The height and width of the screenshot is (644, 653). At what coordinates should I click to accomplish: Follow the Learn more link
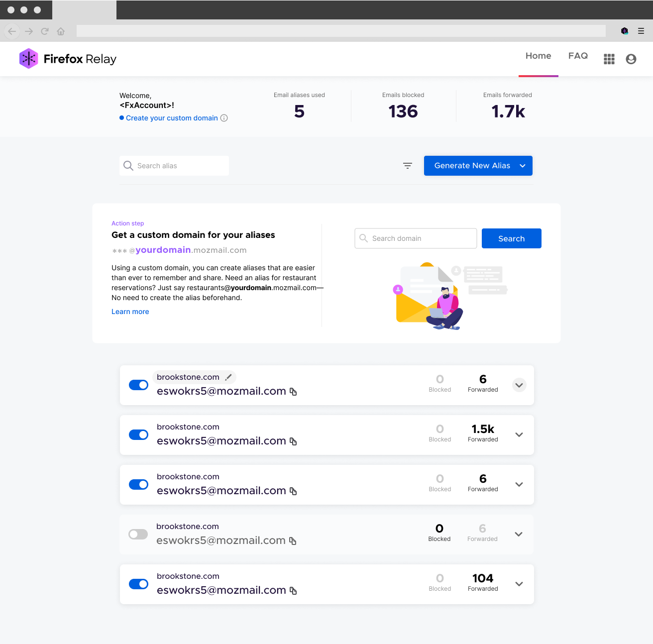click(x=130, y=312)
